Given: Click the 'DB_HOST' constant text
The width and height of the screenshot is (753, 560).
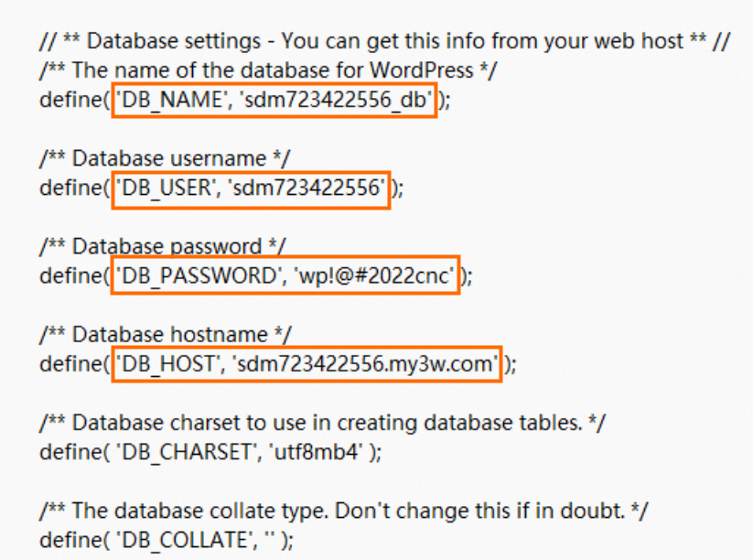Looking at the screenshot, I should (x=168, y=363).
